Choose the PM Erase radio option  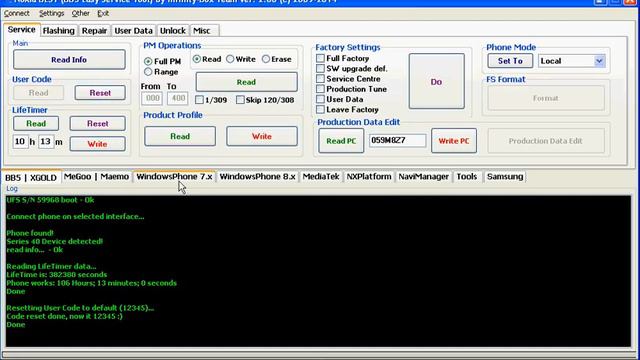277,59
